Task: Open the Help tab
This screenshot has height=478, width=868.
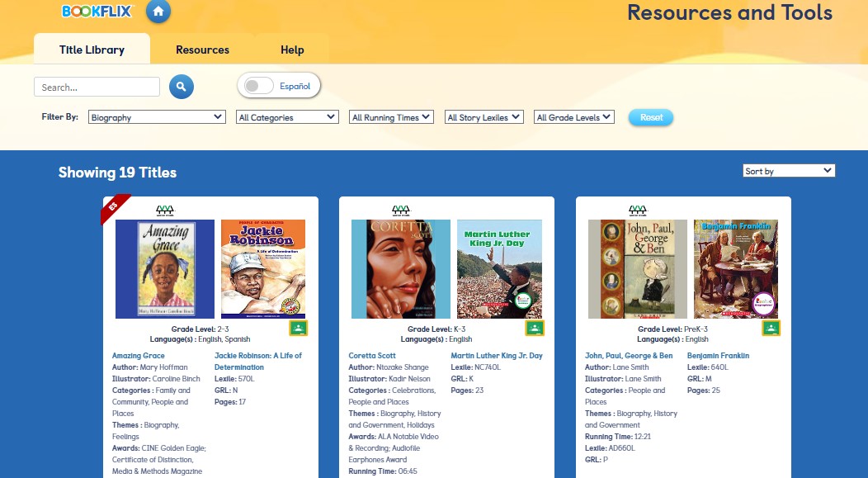Action: [292, 50]
